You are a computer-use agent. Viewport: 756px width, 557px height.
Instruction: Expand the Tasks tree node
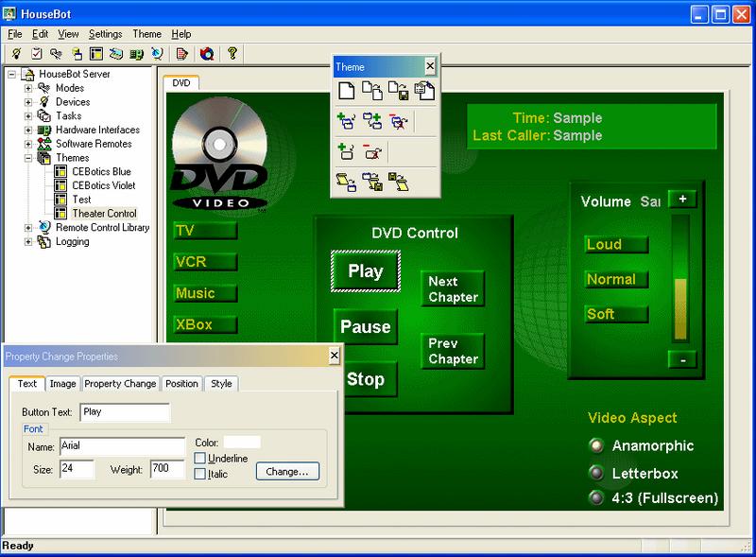click(28, 116)
